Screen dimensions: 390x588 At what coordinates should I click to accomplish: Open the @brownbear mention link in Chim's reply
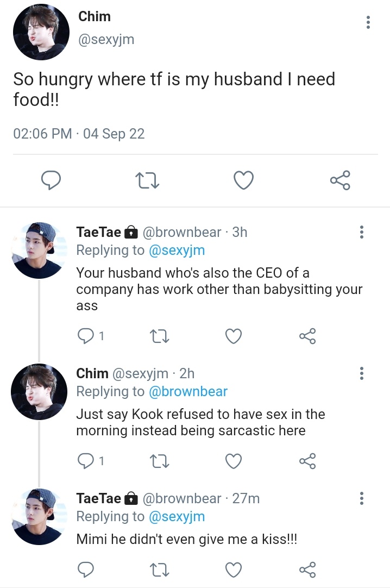(188, 391)
